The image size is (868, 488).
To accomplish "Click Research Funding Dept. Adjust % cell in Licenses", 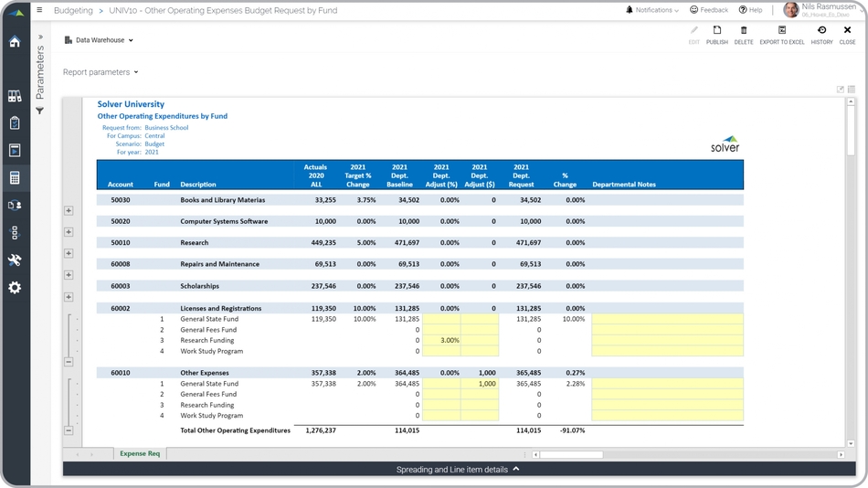I will coord(441,340).
